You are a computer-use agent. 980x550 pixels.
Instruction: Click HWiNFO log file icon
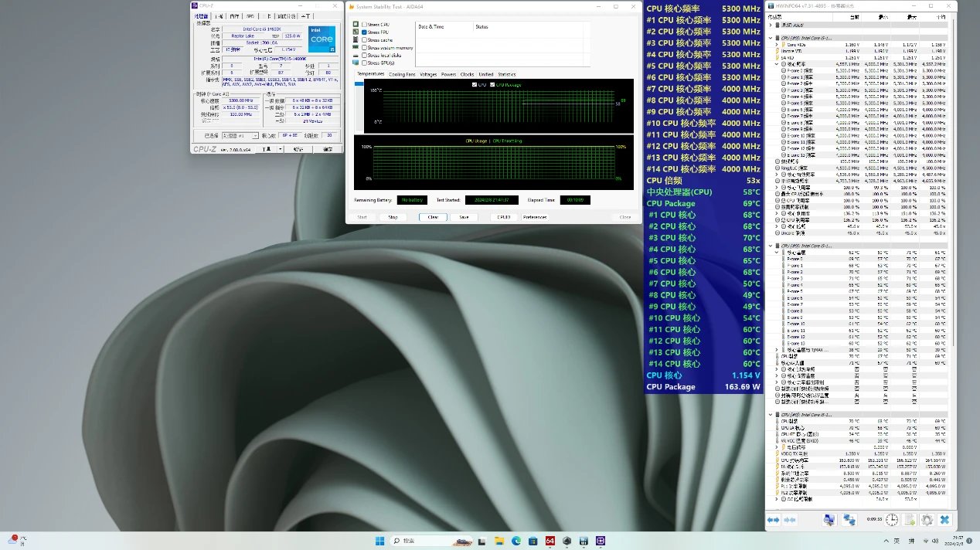[910, 520]
